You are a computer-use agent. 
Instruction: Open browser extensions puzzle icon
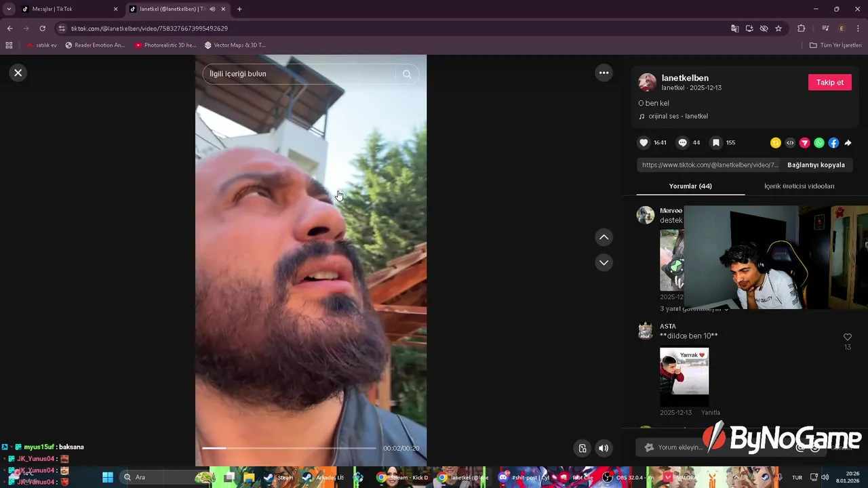click(802, 28)
